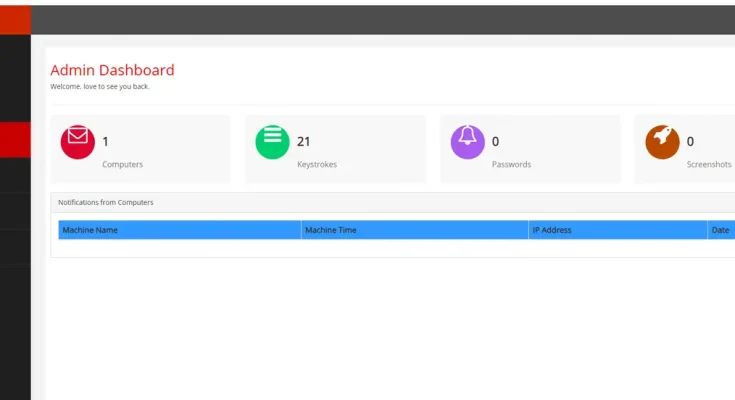This screenshot has width=735, height=400.
Task: Select the red highlighted sidebar item
Action: (x=15, y=140)
